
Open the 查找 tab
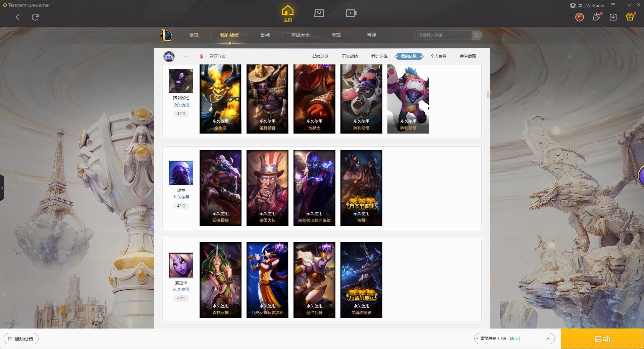coord(372,35)
